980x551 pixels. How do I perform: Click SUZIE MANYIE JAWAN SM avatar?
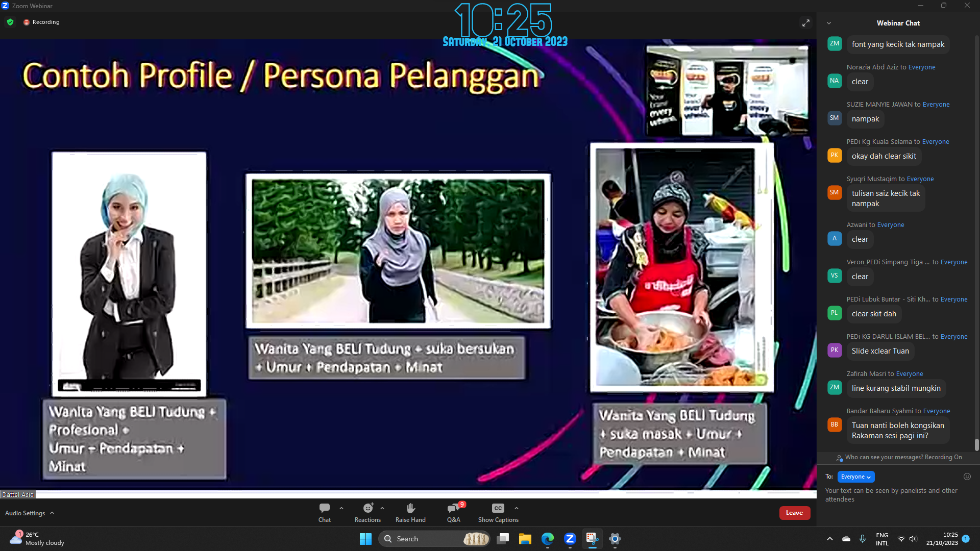[835, 118]
